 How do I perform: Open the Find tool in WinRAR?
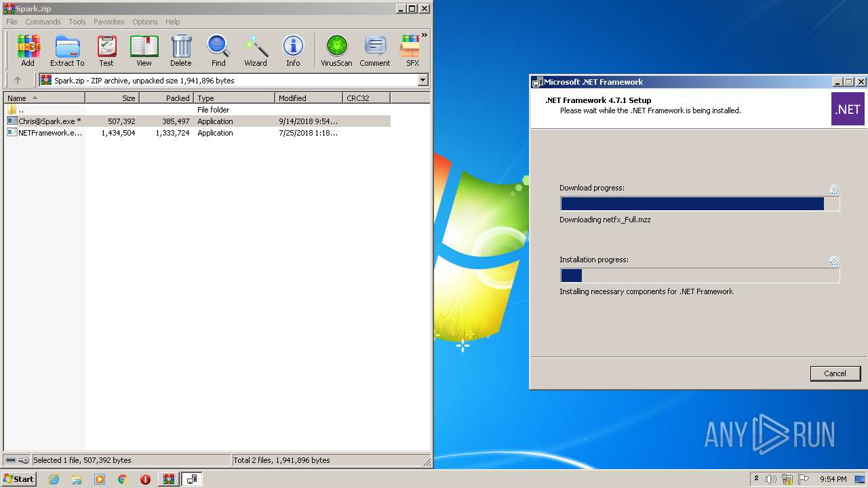pyautogui.click(x=218, y=51)
